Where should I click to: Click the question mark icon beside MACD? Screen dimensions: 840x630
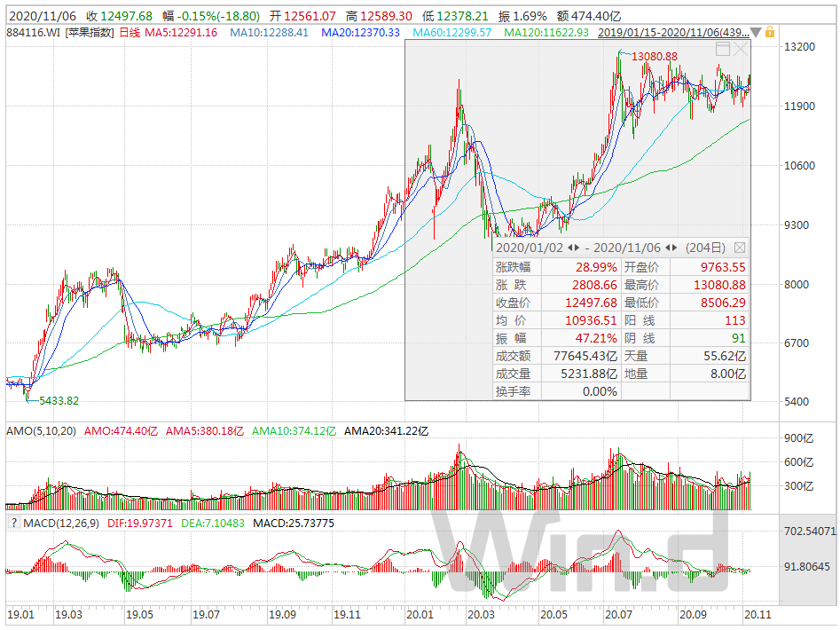[14, 523]
